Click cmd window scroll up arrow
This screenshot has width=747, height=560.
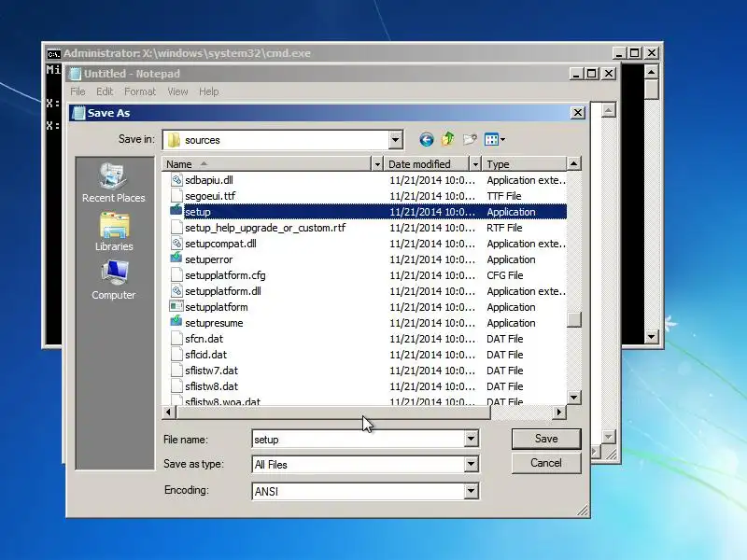click(651, 73)
